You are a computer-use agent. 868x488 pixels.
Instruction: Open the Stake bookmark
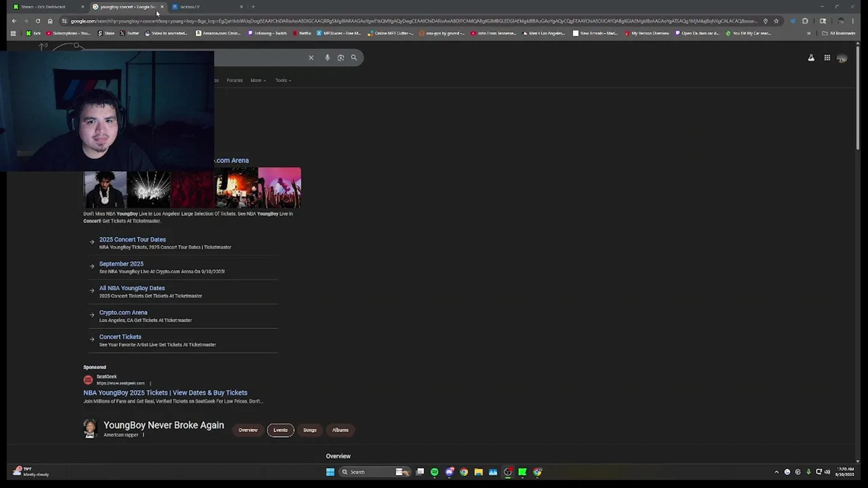106,33
